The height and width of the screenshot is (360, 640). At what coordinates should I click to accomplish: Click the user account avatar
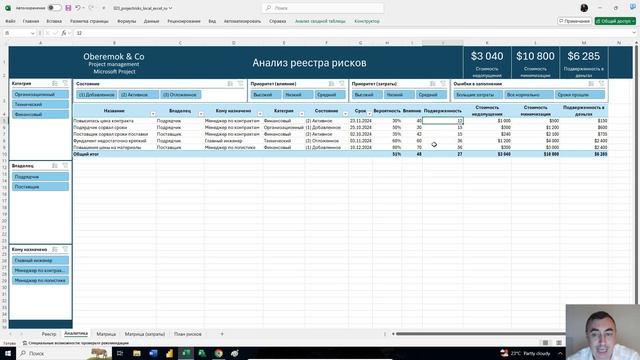tap(584, 8)
